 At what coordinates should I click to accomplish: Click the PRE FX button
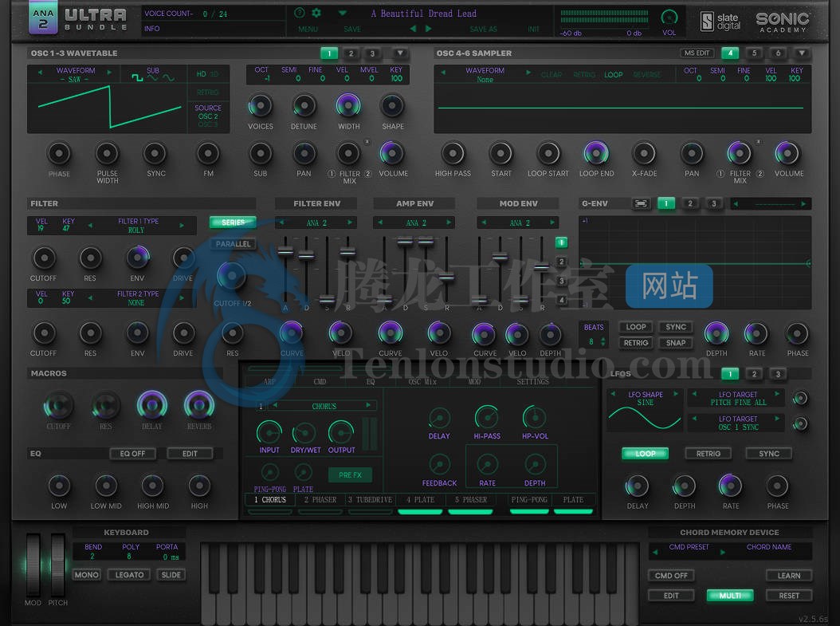pos(351,474)
